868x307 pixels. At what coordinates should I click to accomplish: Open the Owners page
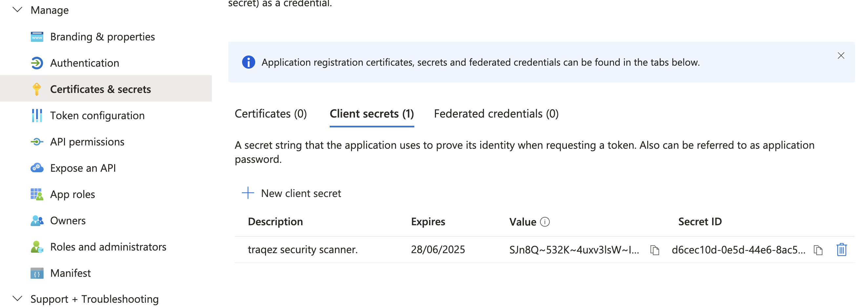[x=68, y=221]
